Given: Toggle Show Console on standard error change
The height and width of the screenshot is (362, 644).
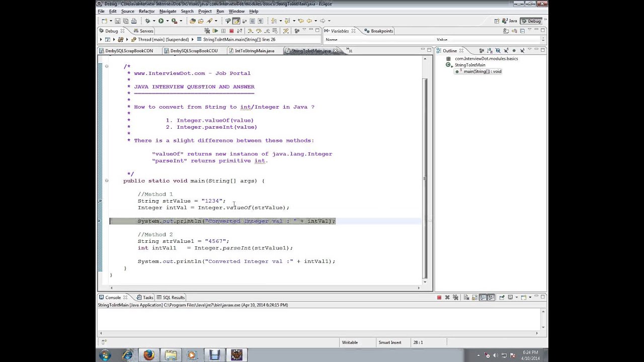Looking at the screenshot, I should [x=492, y=298].
